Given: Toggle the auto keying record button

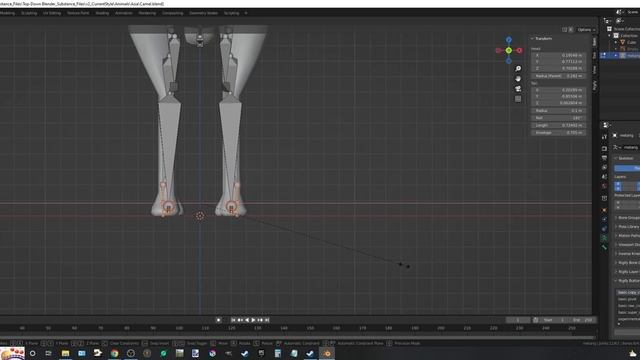Looking at the screenshot, I should (x=218, y=320).
